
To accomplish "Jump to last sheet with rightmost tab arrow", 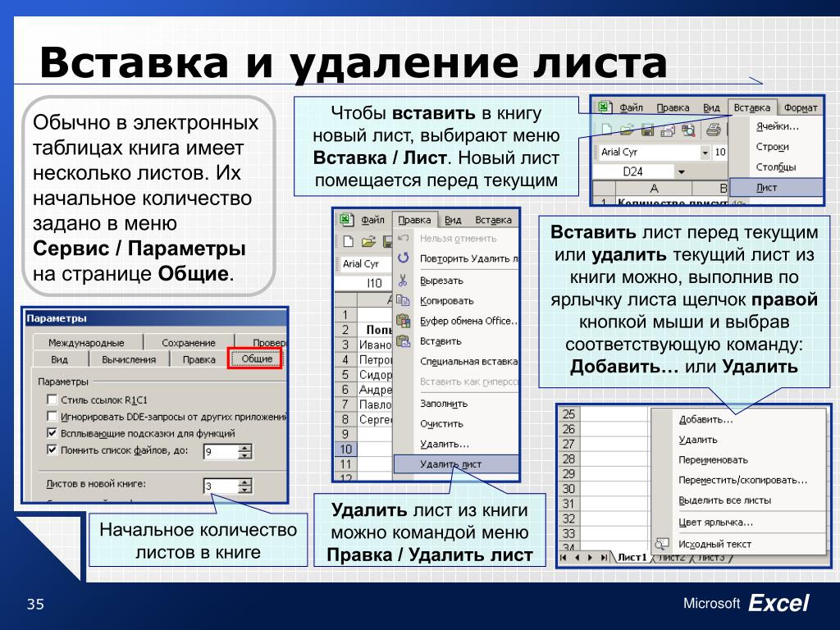I will (604, 558).
